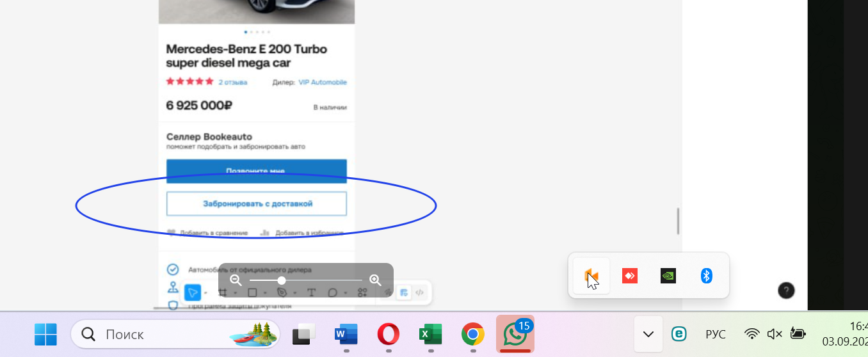Open the NVIDIA tray icon

pyautogui.click(x=668, y=276)
